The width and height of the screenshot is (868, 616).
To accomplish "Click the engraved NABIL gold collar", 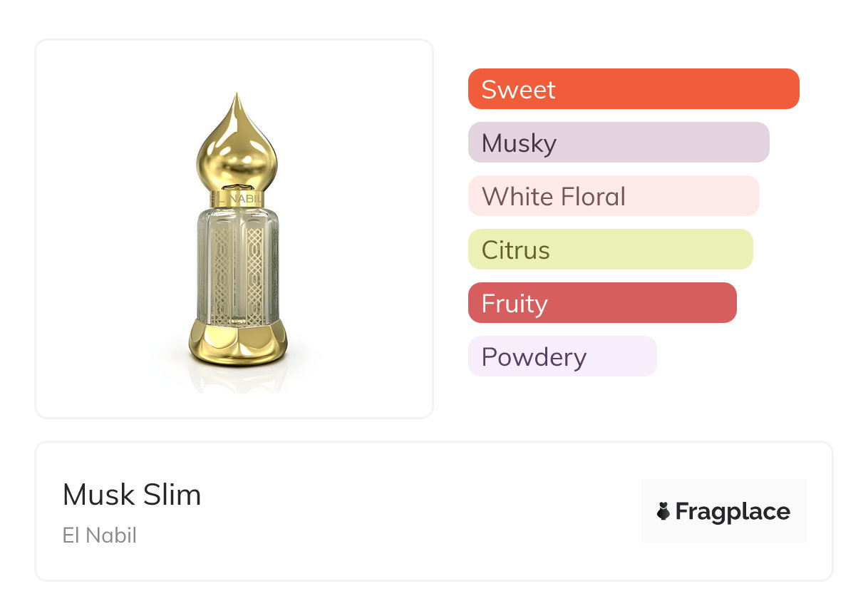I will [x=237, y=199].
